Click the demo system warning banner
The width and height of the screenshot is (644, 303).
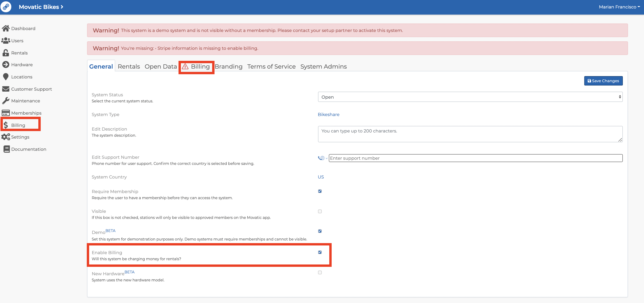pos(357,30)
